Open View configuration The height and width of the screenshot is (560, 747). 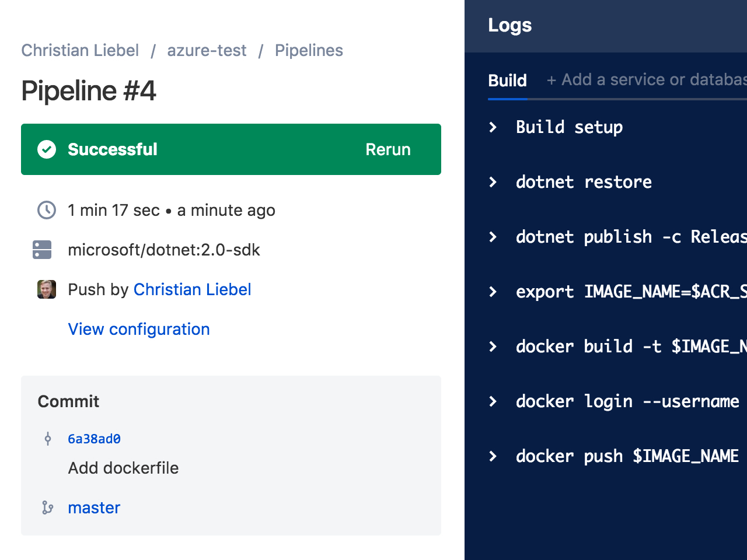click(x=139, y=329)
